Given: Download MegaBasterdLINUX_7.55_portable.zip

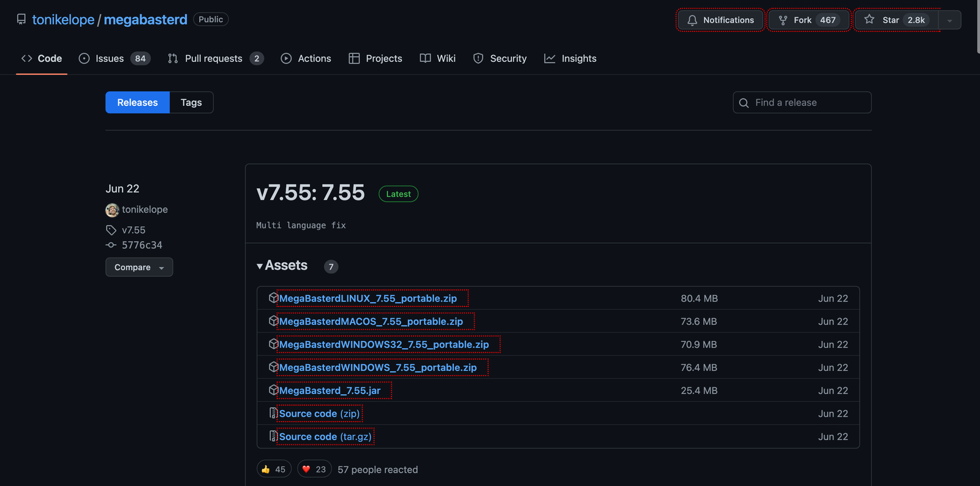Looking at the screenshot, I should tap(368, 298).
